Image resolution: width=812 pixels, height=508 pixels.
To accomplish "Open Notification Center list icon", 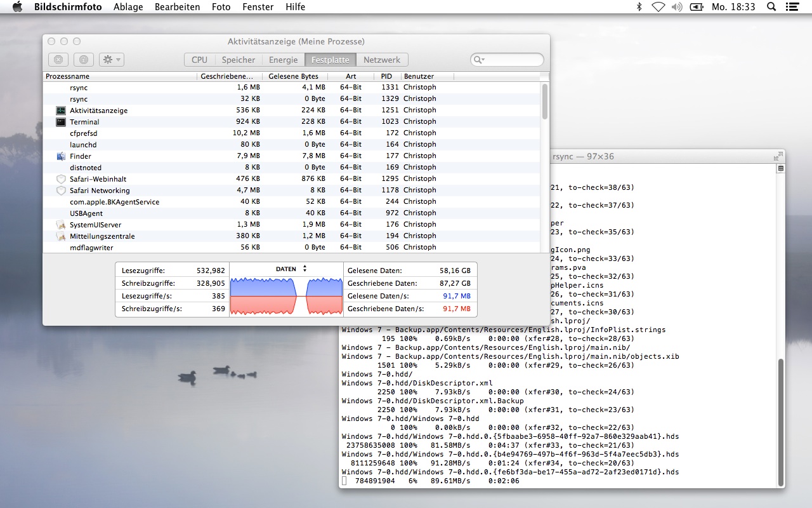I will [791, 7].
